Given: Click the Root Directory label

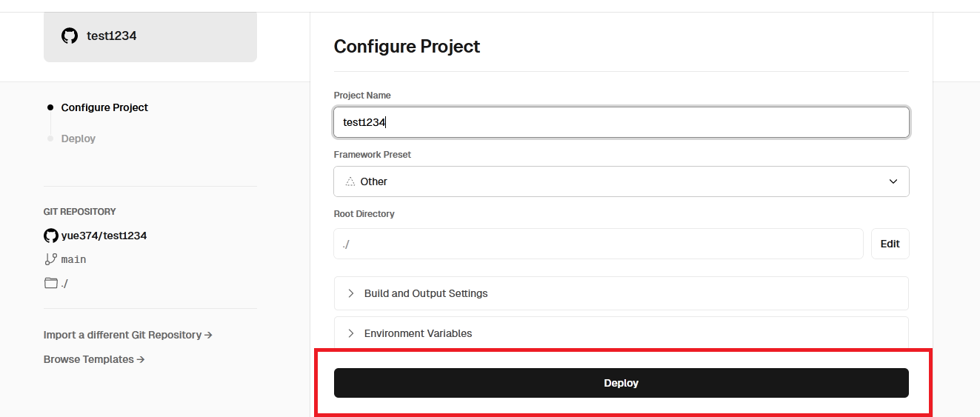Looking at the screenshot, I should click(364, 214).
